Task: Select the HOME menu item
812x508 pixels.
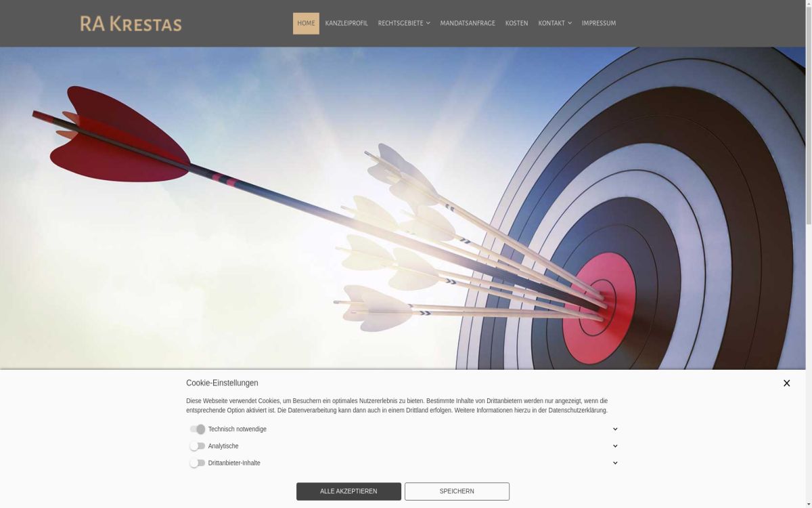Action: pyautogui.click(x=306, y=22)
